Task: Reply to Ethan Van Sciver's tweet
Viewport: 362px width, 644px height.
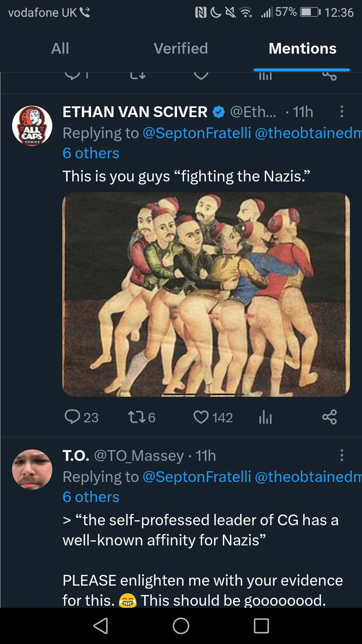Action: pos(72,417)
